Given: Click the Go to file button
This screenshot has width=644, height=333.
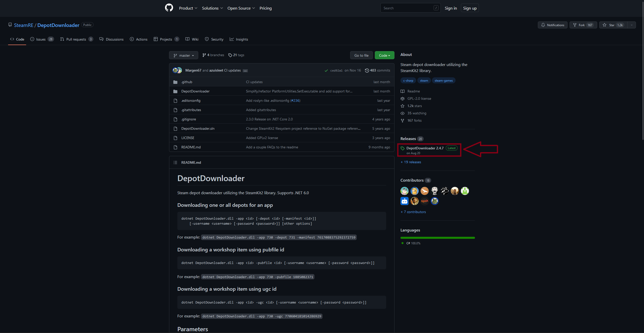Looking at the screenshot, I should [361, 55].
